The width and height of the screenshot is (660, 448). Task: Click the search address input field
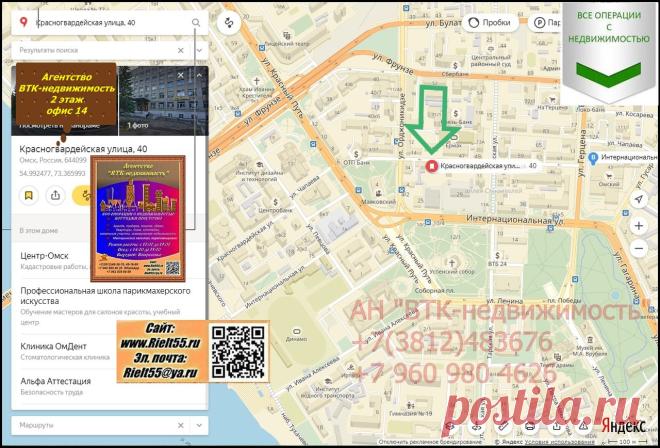tap(109, 23)
